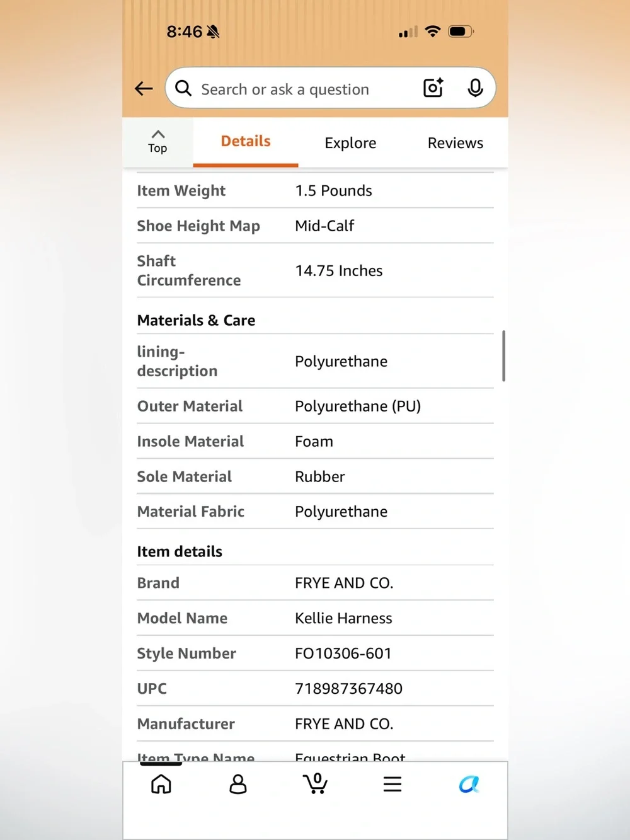Viewport: 630px width, 840px height.
Task: Tap the Item details section heading
Action: point(180,551)
